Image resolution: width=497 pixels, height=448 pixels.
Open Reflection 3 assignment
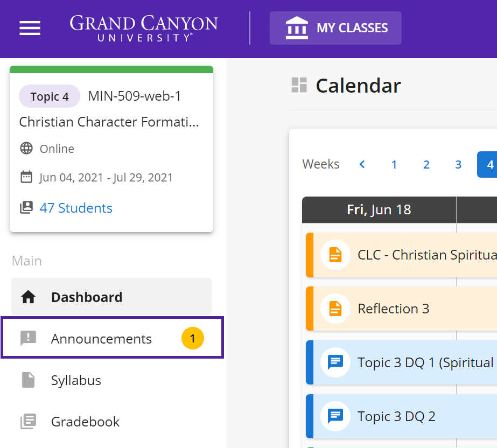click(401, 309)
